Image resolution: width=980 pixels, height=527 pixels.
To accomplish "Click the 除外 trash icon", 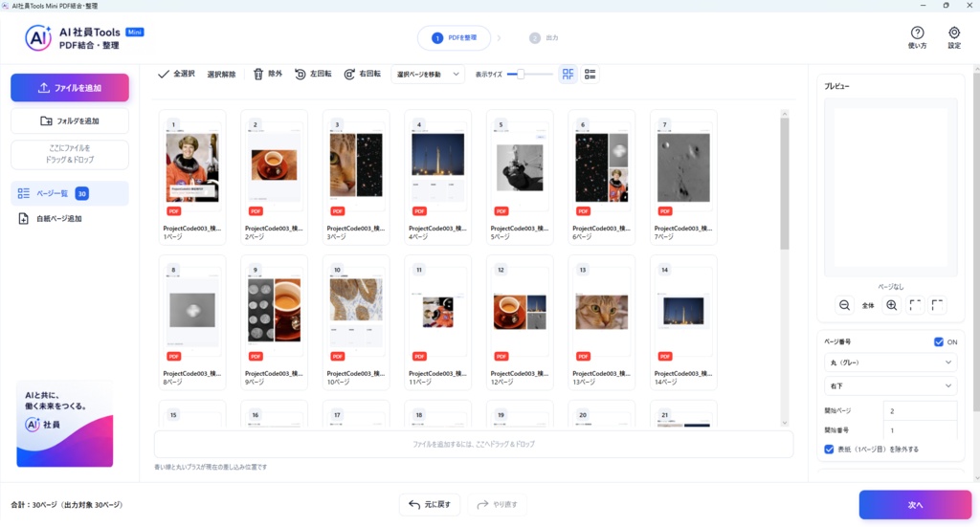I will click(x=258, y=75).
